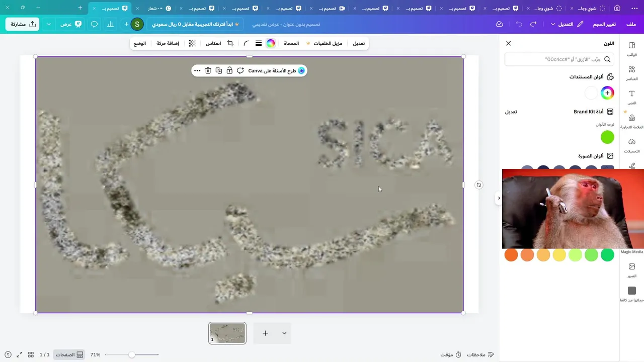The image size is (644, 362).
Task: Open the التعديل editing mode dropdown
Action: click(567, 24)
